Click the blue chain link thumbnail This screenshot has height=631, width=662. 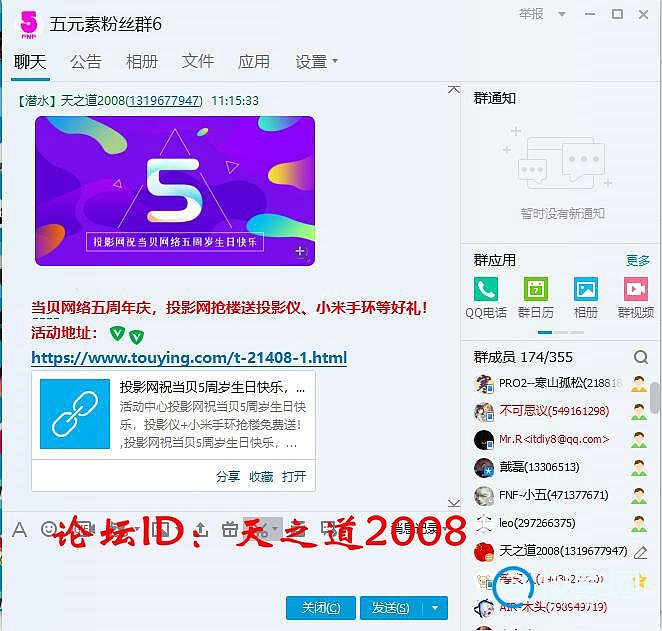pyautogui.click(x=75, y=414)
